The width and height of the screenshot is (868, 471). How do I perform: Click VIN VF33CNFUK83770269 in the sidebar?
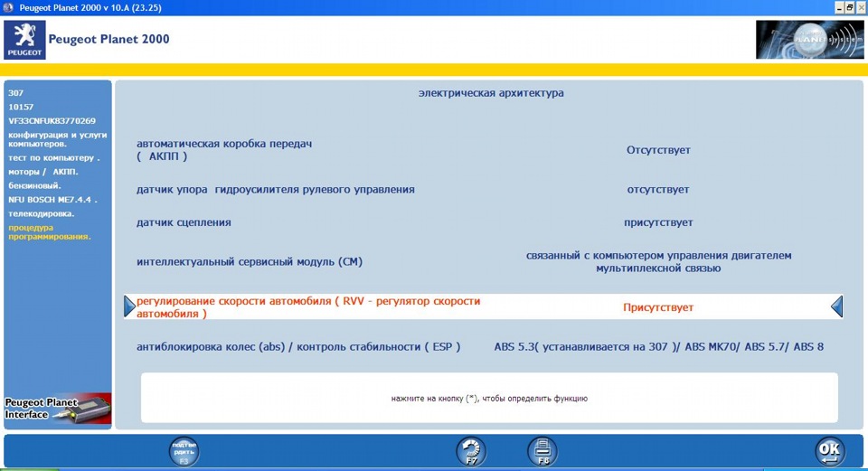pyautogui.click(x=52, y=120)
